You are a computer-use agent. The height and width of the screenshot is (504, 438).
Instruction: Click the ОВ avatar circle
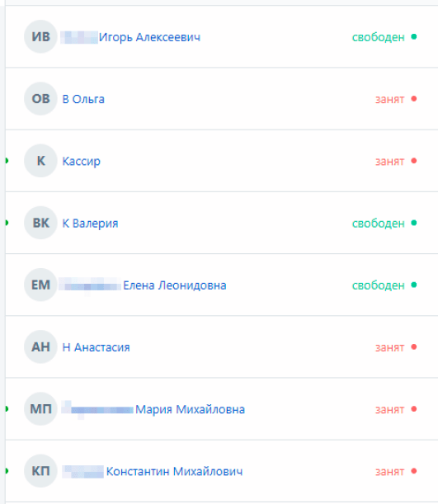click(x=40, y=99)
